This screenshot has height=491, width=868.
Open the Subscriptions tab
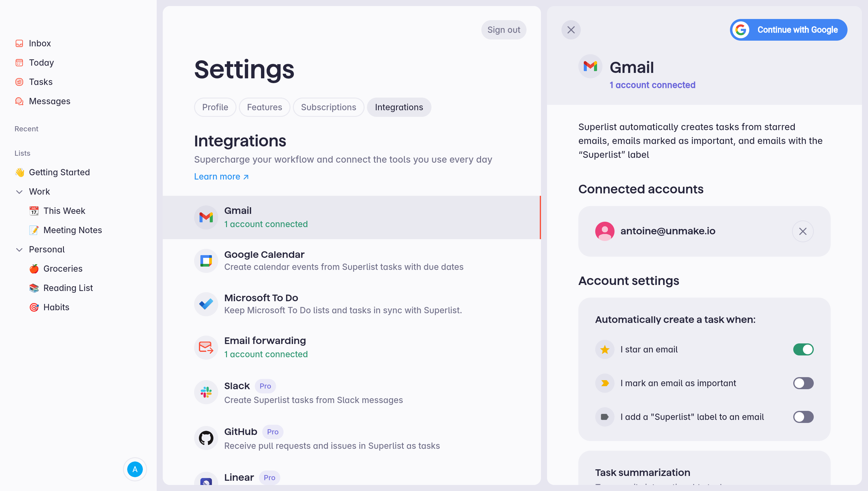pyautogui.click(x=329, y=107)
